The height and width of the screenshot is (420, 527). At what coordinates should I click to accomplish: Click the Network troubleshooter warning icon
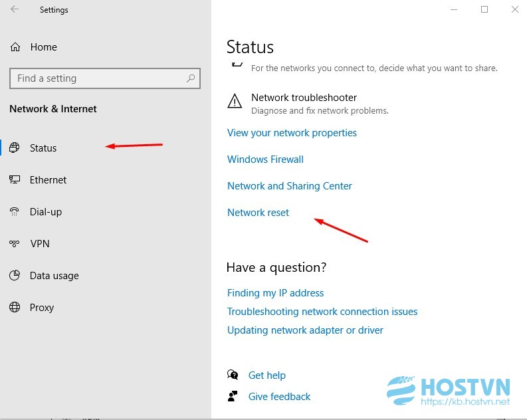coord(235,101)
